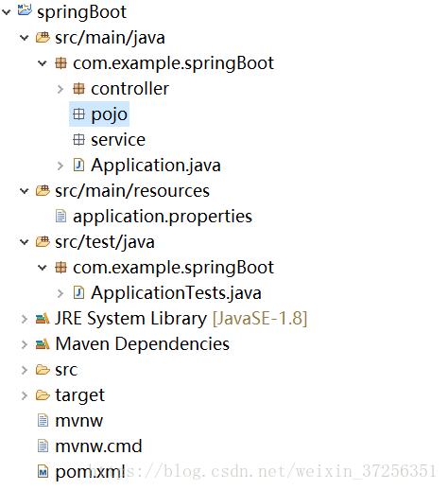Collapse the springBoot project root
Image resolution: width=448 pixels, height=490 pixels.
point(7,12)
